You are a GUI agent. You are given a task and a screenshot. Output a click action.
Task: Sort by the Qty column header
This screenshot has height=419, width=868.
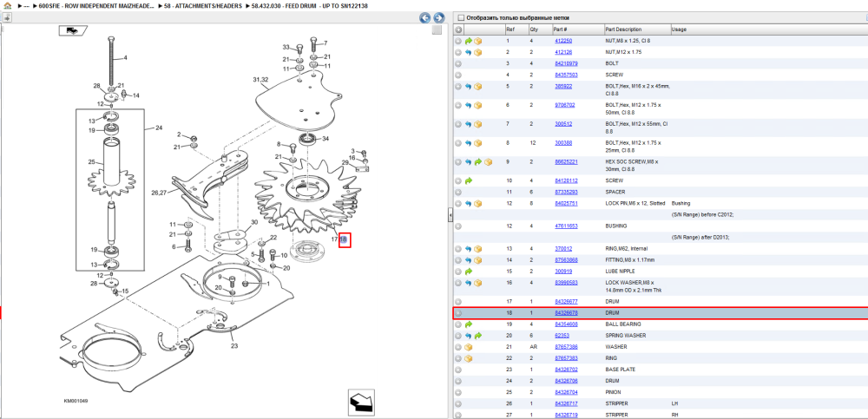click(534, 29)
